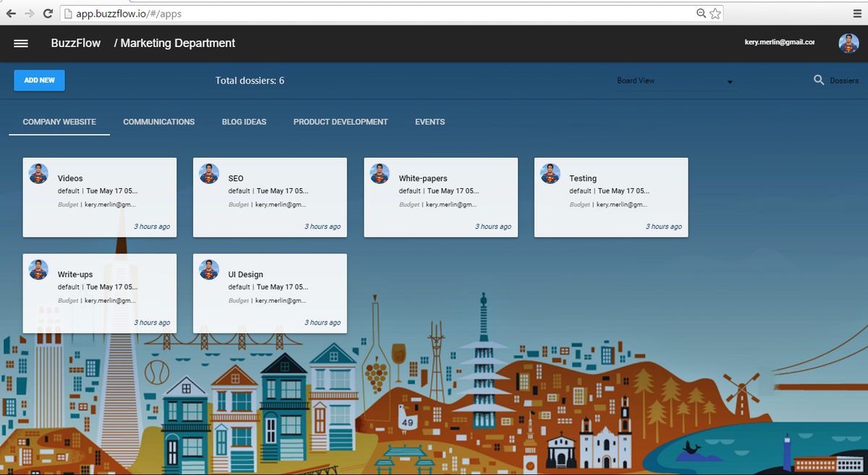The image size is (868, 475).
Task: Click the Dossiers search magnifier icon
Action: (x=819, y=80)
